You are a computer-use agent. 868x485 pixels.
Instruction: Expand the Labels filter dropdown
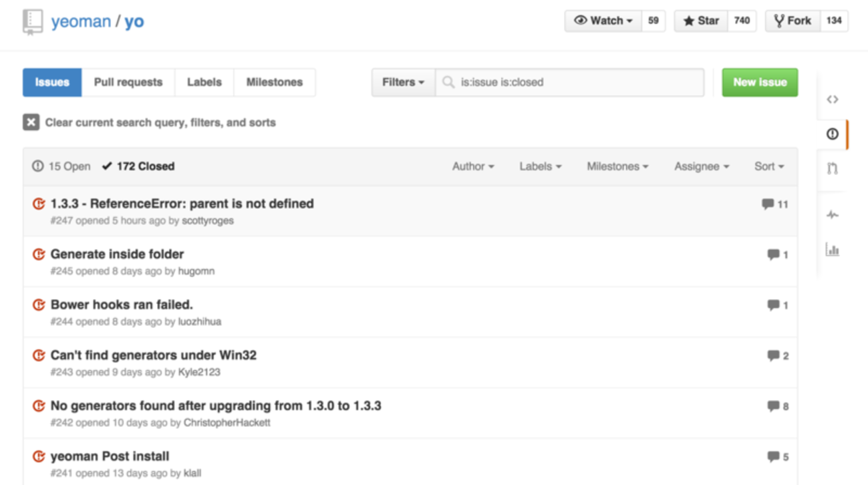[541, 166]
